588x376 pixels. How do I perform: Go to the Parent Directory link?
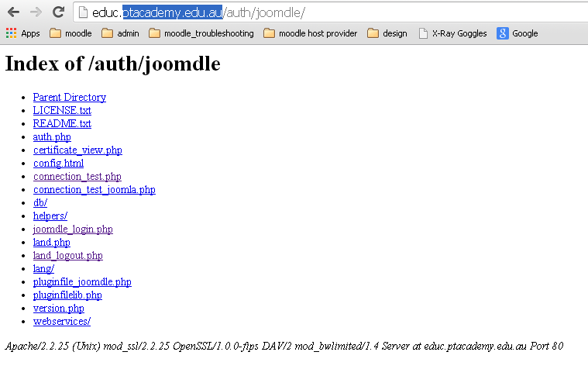[x=69, y=97]
